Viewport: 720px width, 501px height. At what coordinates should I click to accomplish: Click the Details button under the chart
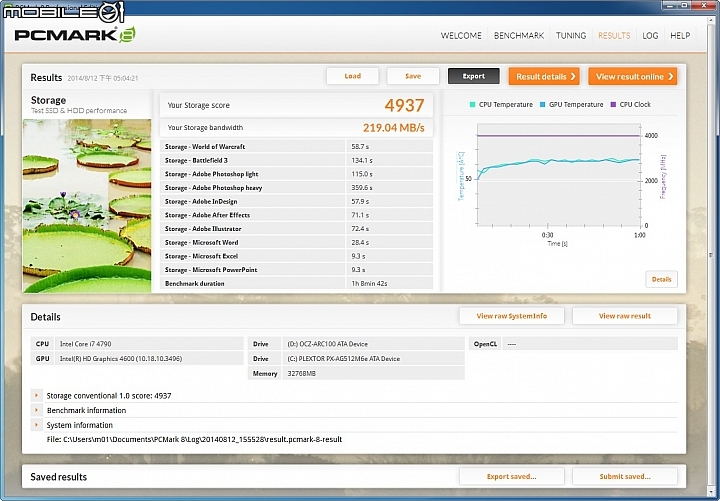tap(661, 279)
